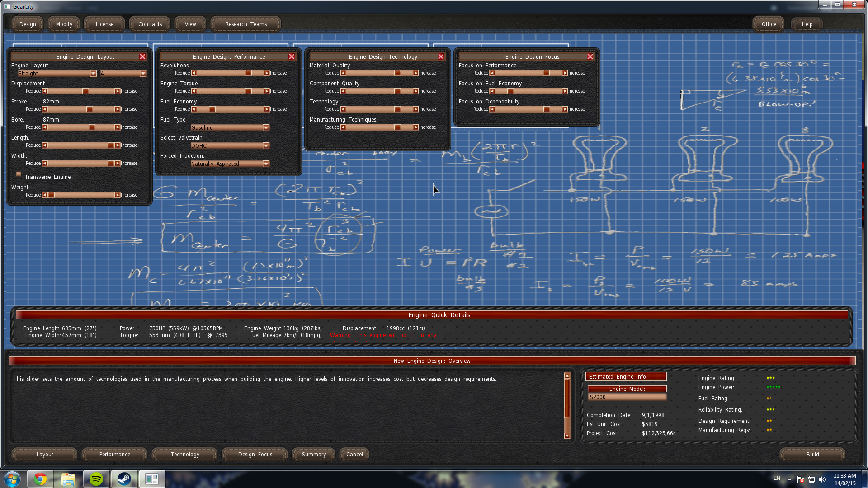
Task: Click the Focus on Performance reduce arrow
Action: [492, 73]
